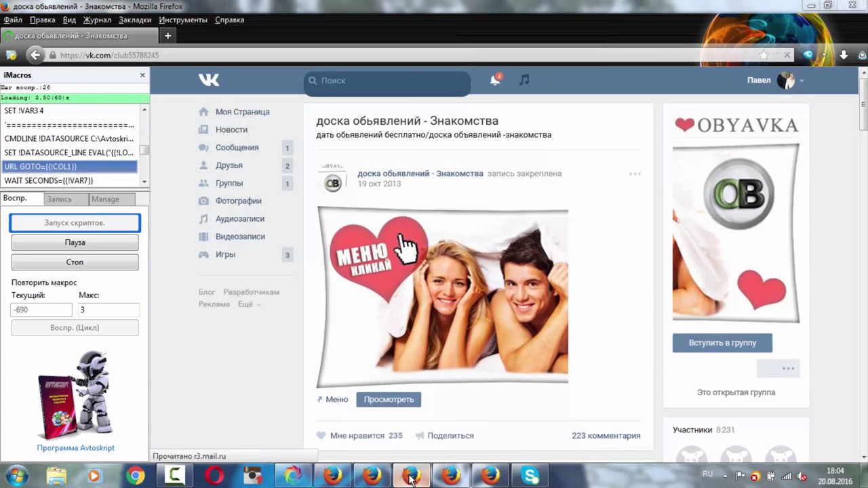This screenshot has height=488, width=868.
Task: Click the iMacros toolbar icon
Action: 12,55
